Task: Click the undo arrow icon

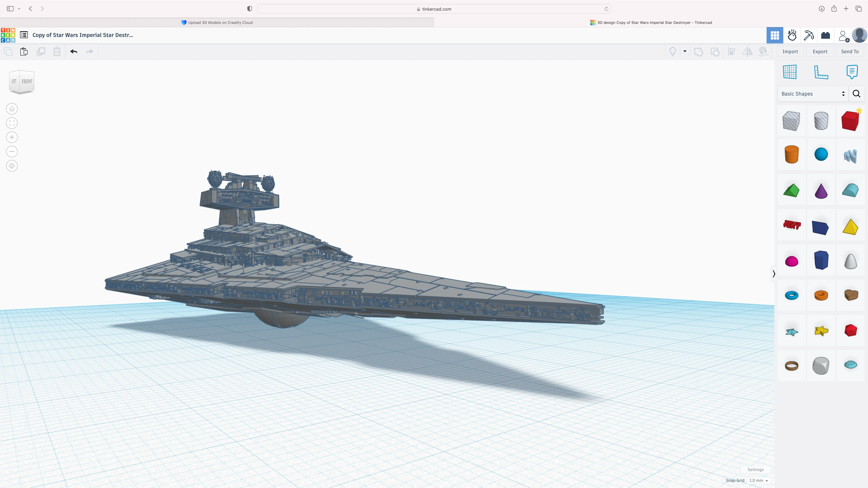Action: [x=74, y=52]
